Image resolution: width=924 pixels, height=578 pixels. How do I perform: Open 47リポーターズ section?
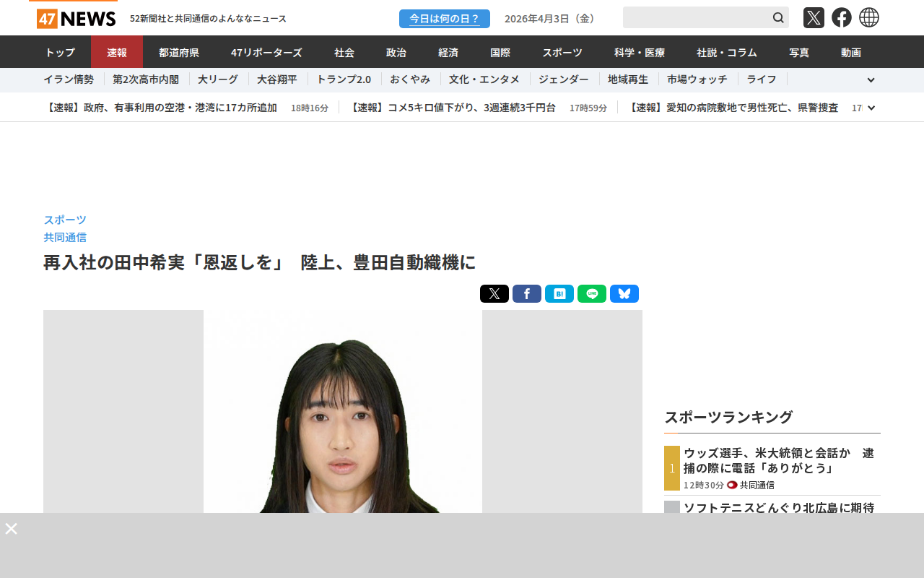point(266,52)
